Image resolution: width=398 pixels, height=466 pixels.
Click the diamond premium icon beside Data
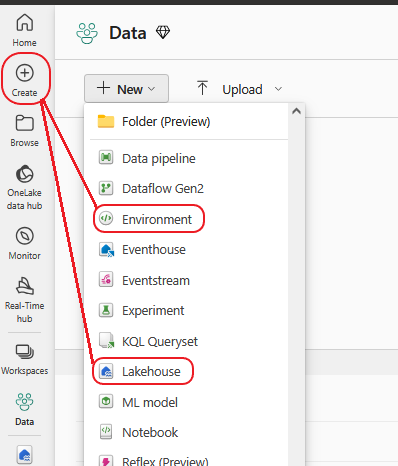pyautogui.click(x=163, y=32)
